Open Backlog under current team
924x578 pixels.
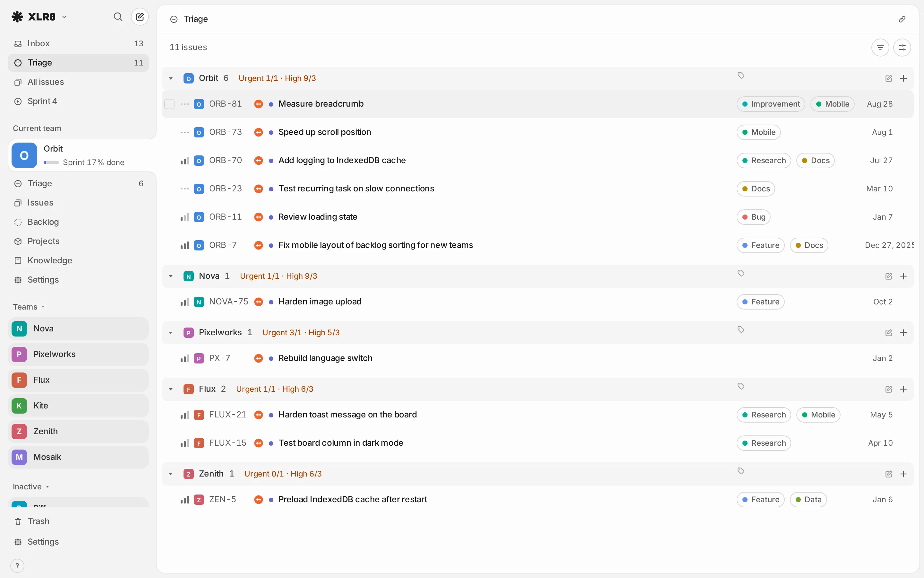click(x=78, y=222)
